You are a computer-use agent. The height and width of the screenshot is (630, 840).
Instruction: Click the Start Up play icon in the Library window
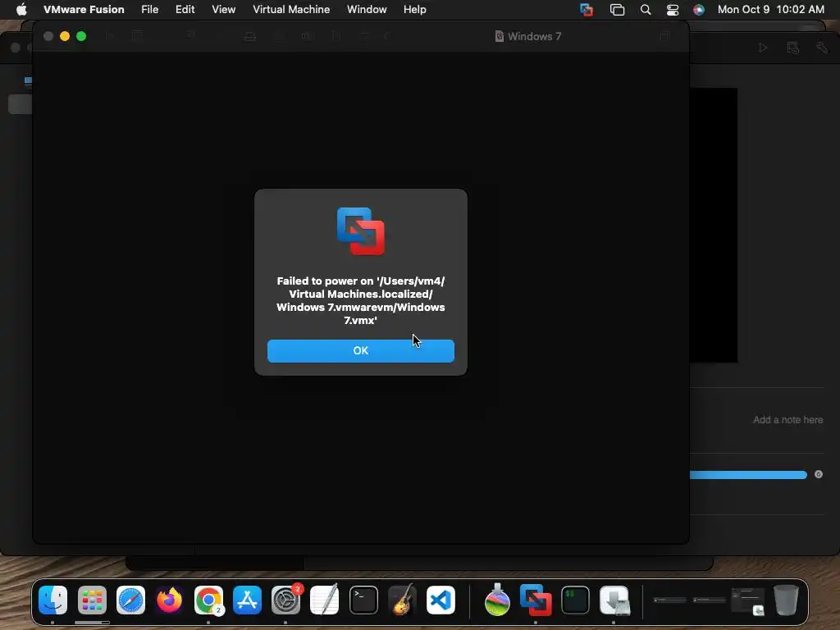(x=763, y=48)
